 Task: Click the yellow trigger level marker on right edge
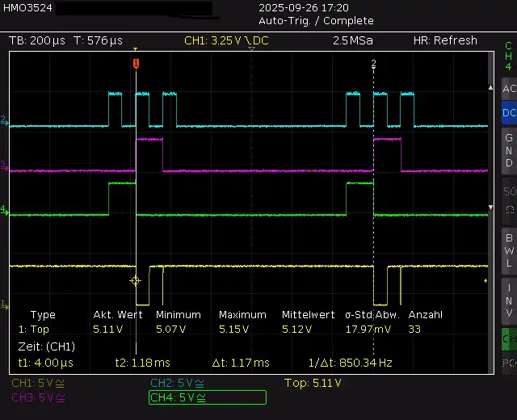pyautogui.click(x=485, y=280)
